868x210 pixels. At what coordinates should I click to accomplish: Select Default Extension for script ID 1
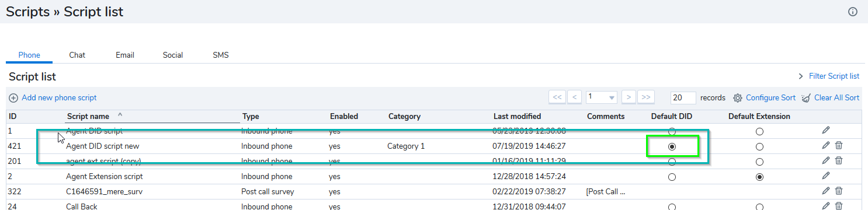click(759, 131)
